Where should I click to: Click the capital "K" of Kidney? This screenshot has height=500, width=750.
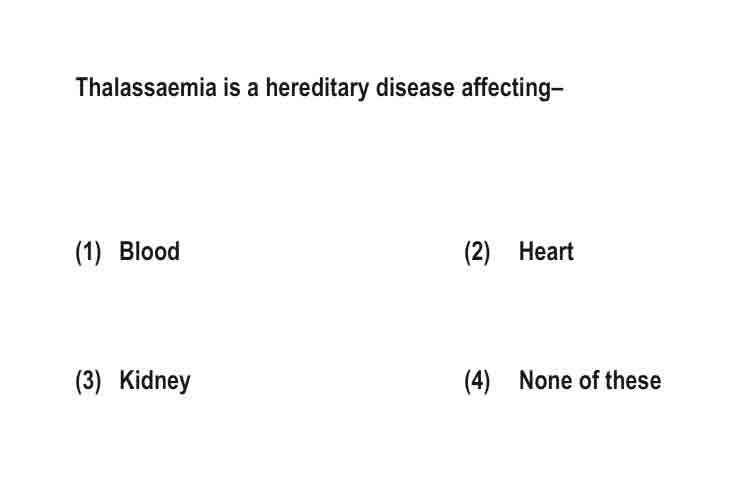[x=126, y=380]
